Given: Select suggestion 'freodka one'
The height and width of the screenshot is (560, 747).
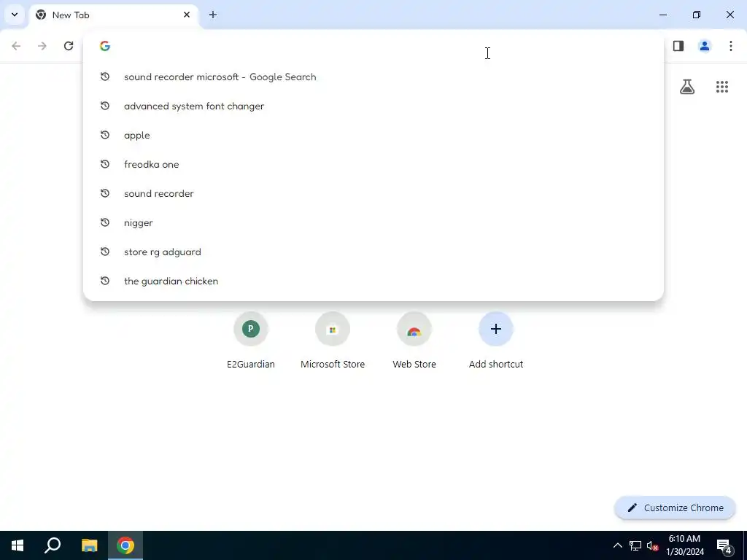Looking at the screenshot, I should (x=373, y=164).
